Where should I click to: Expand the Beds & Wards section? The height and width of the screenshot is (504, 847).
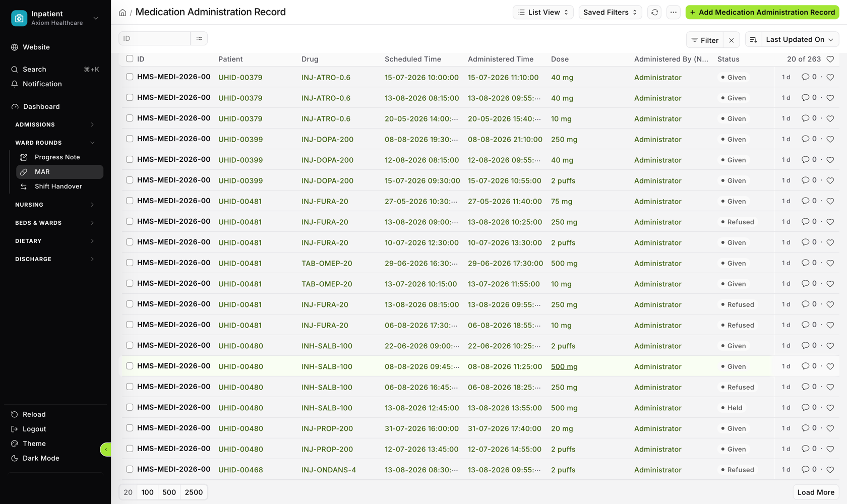(x=55, y=223)
